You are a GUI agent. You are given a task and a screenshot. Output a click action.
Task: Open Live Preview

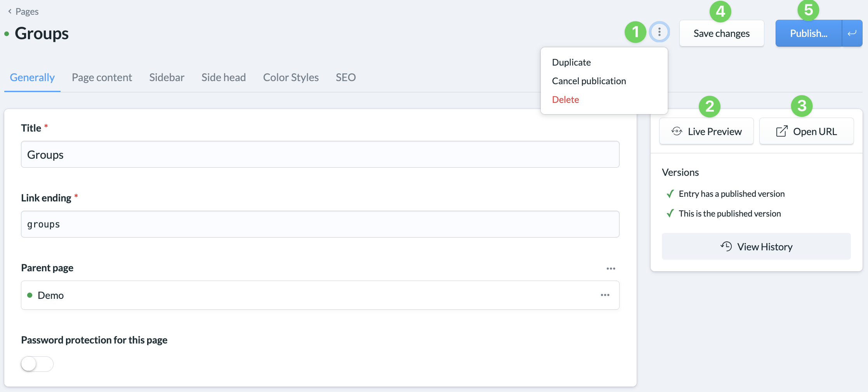[x=707, y=131]
